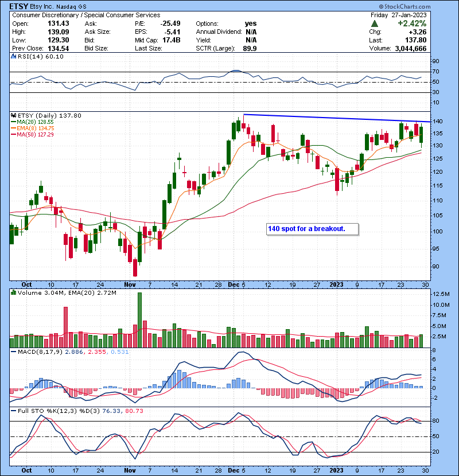Click the ETSY (Daily) candlestick icon
The image size is (459, 476).
click(x=14, y=115)
